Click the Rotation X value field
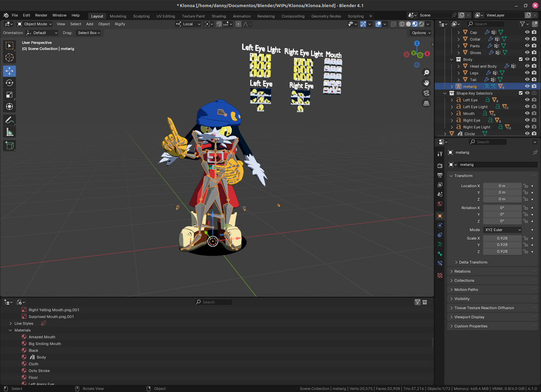Viewport: 541px width, 392px height. [x=502, y=208]
